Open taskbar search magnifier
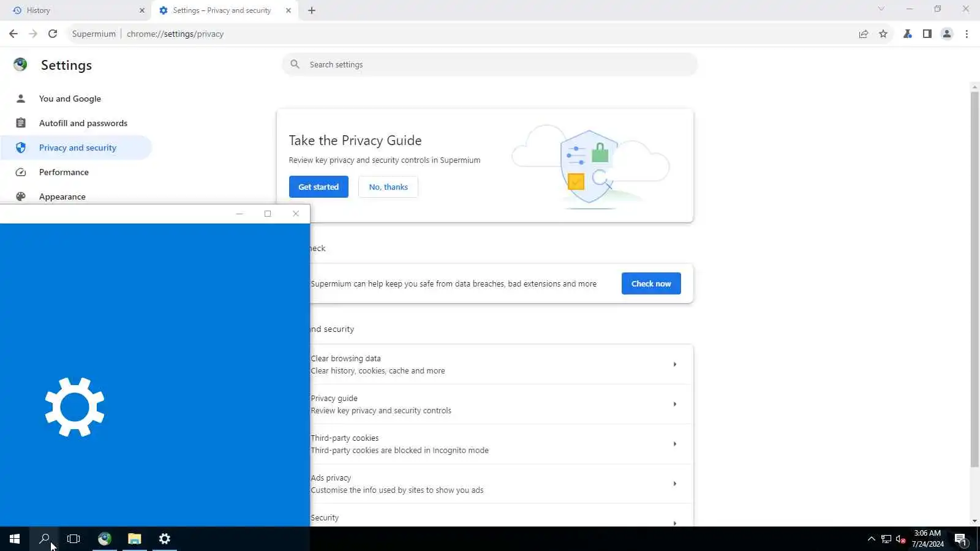This screenshot has width=980, height=551. [44, 539]
